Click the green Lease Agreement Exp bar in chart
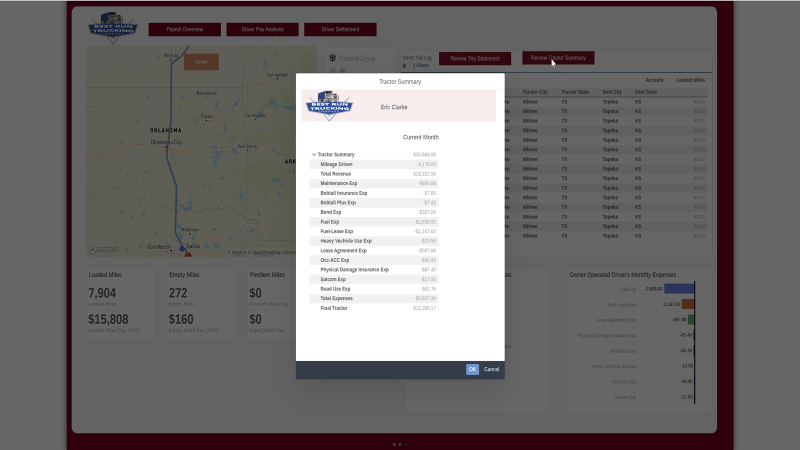Viewport: 800px width, 450px height. [x=691, y=319]
